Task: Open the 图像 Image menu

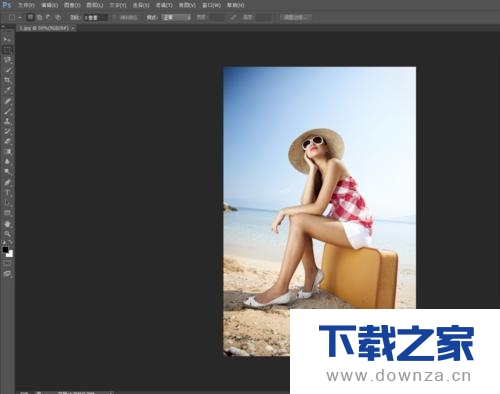Action: click(x=72, y=5)
